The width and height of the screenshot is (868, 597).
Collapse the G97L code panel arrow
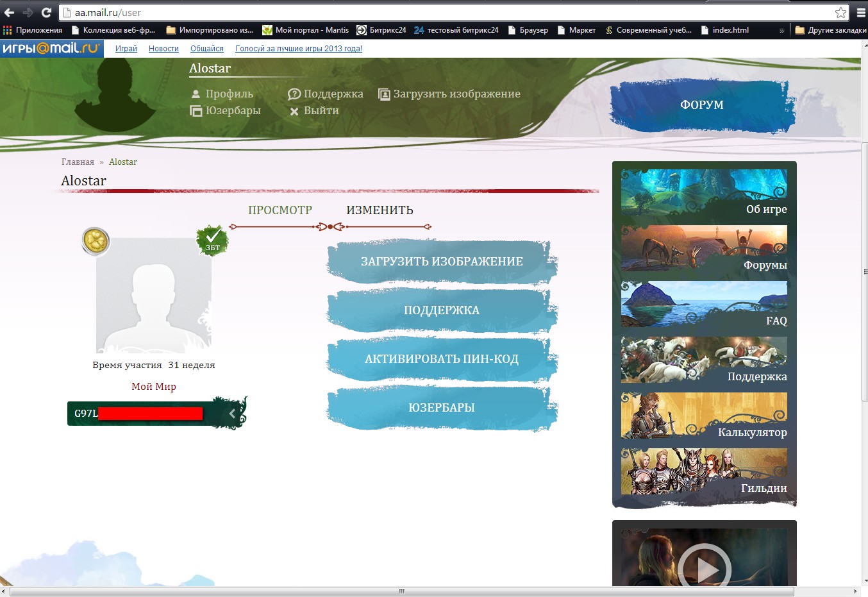pos(232,414)
